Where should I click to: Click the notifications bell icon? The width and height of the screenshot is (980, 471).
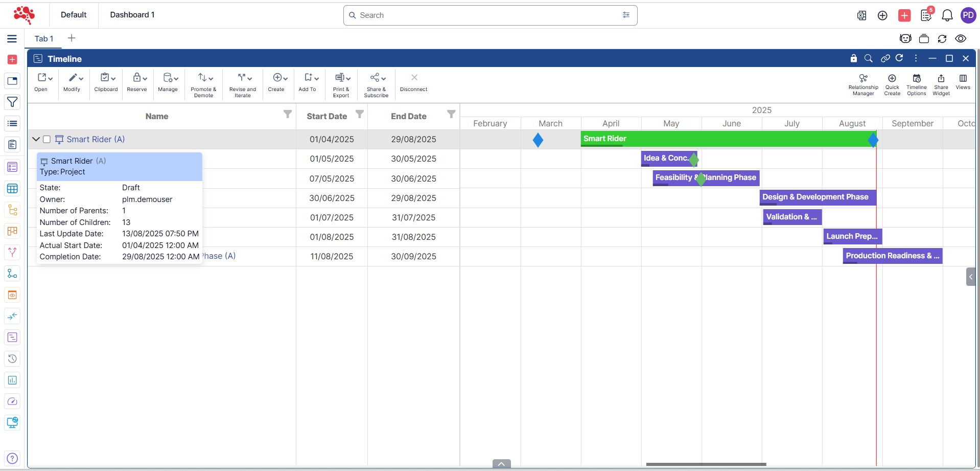947,15
